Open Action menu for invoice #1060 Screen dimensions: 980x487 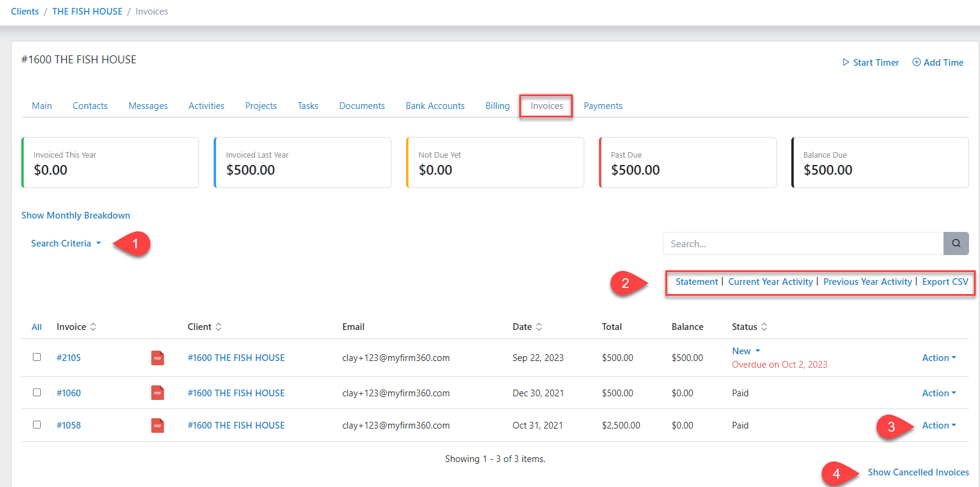pos(939,393)
